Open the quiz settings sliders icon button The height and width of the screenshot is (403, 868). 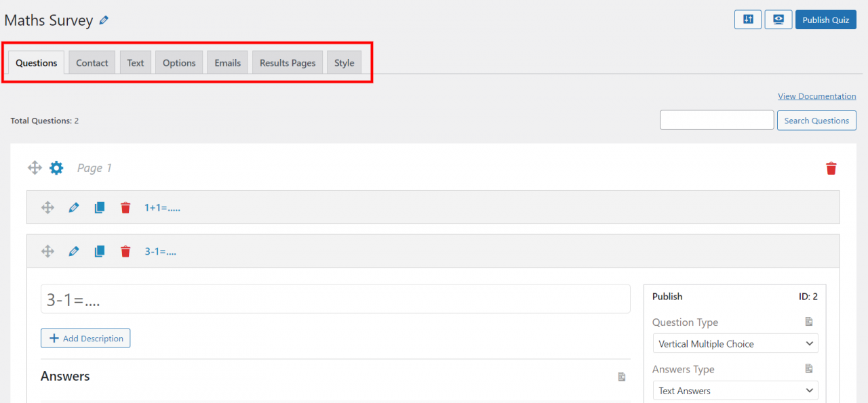pyautogui.click(x=748, y=20)
